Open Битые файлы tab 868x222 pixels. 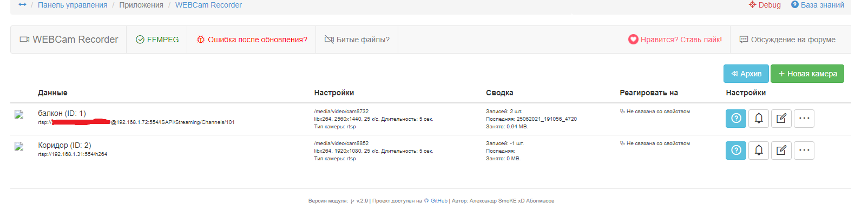[x=357, y=40]
